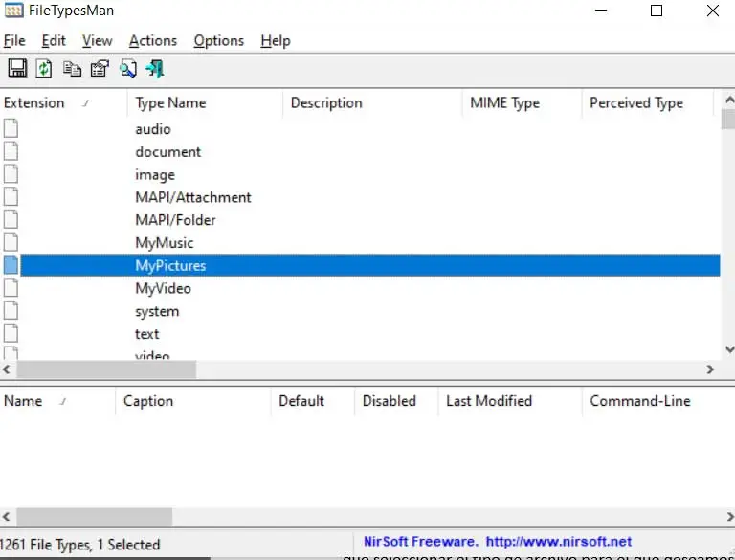Click the upper list scroll right arrow
Viewport: 735px width, 560px height.
pos(710,370)
